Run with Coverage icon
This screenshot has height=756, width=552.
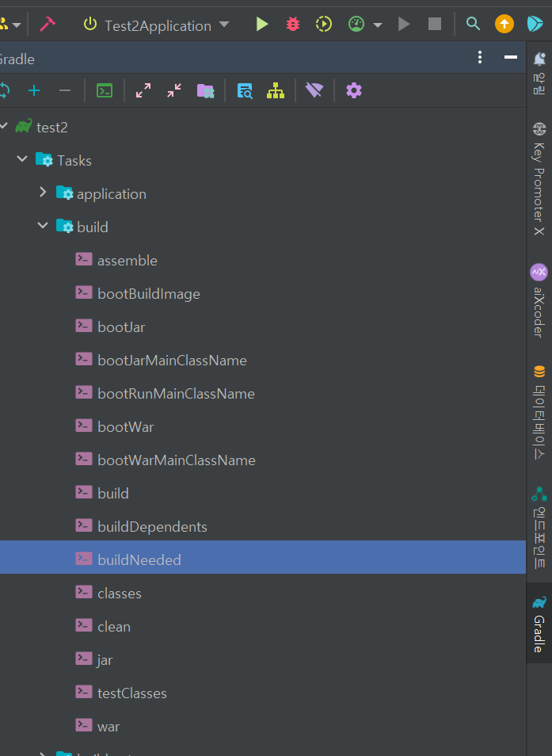[324, 24]
